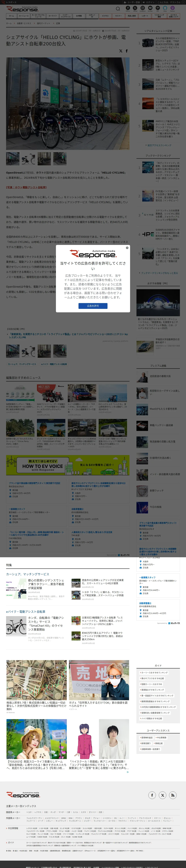Open footer maker link トヨタ
This screenshot has width=186, height=868.
(29, 812)
